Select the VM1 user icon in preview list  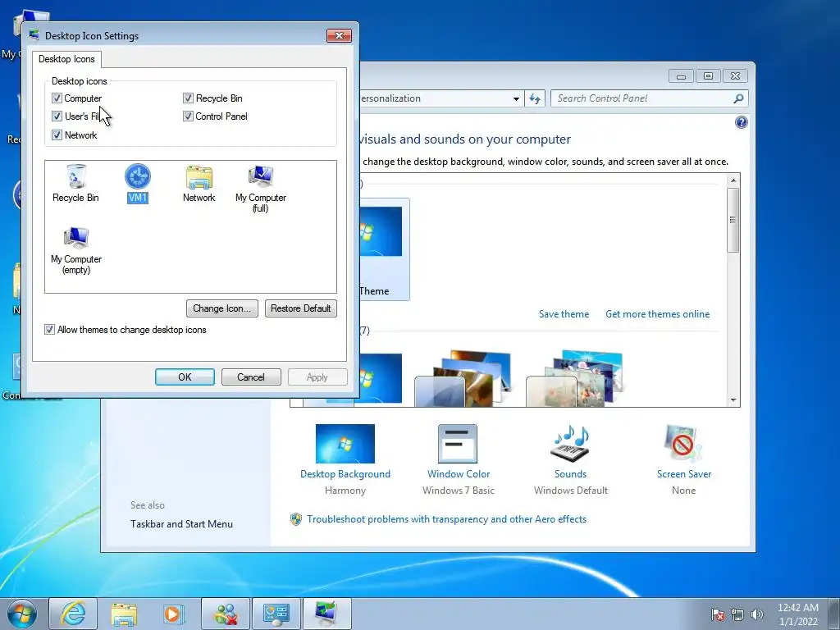coord(138,183)
